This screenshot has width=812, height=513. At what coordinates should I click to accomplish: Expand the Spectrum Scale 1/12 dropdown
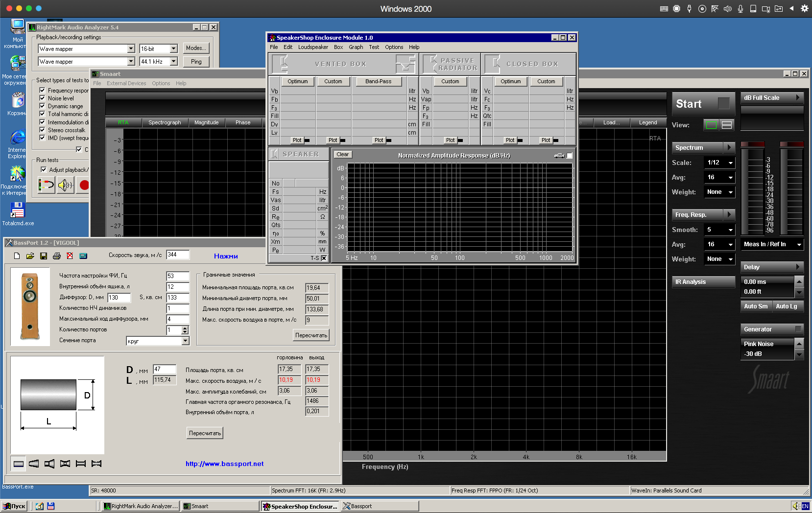point(730,163)
